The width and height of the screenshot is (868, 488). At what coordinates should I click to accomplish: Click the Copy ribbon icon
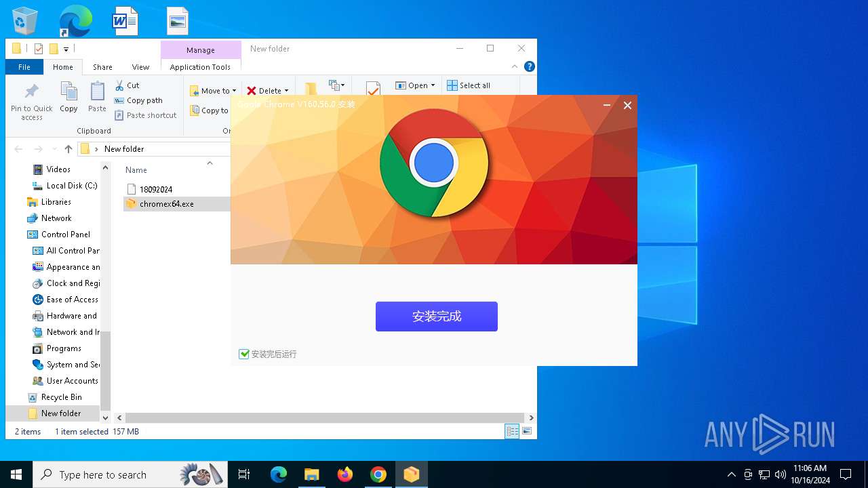pyautogui.click(x=68, y=97)
